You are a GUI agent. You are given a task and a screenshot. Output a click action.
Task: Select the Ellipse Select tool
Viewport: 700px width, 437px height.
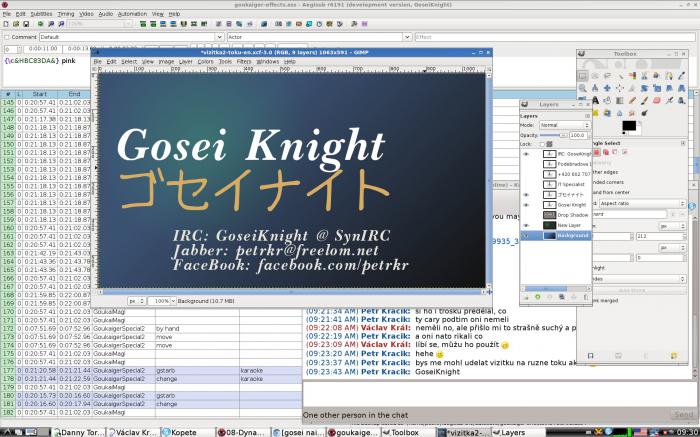tap(595, 76)
